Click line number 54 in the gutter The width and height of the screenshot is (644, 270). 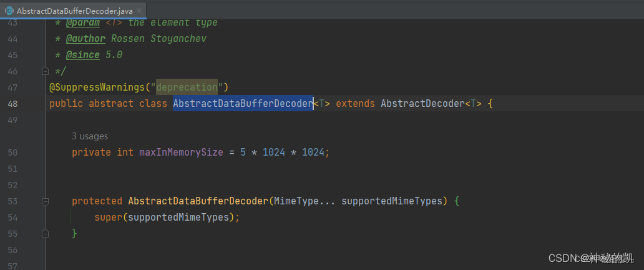(x=12, y=217)
